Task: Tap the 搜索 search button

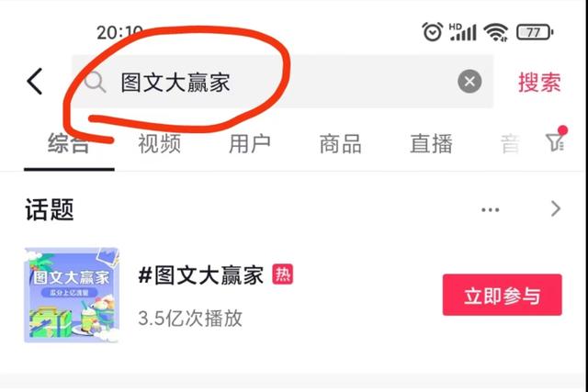Action: [x=539, y=82]
